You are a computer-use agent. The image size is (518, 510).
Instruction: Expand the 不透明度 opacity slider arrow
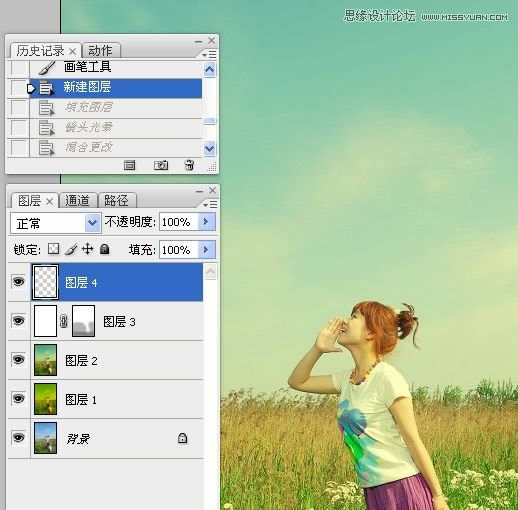(x=206, y=222)
